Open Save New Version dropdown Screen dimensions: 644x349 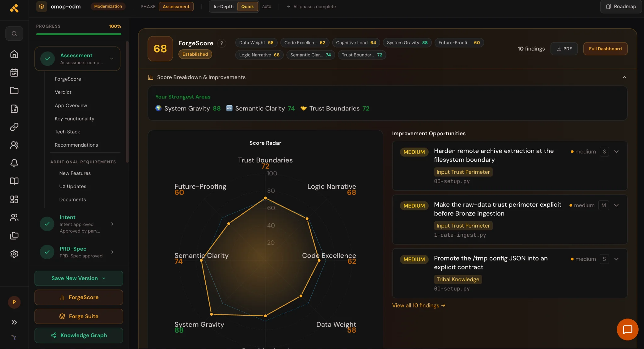pyautogui.click(x=79, y=279)
